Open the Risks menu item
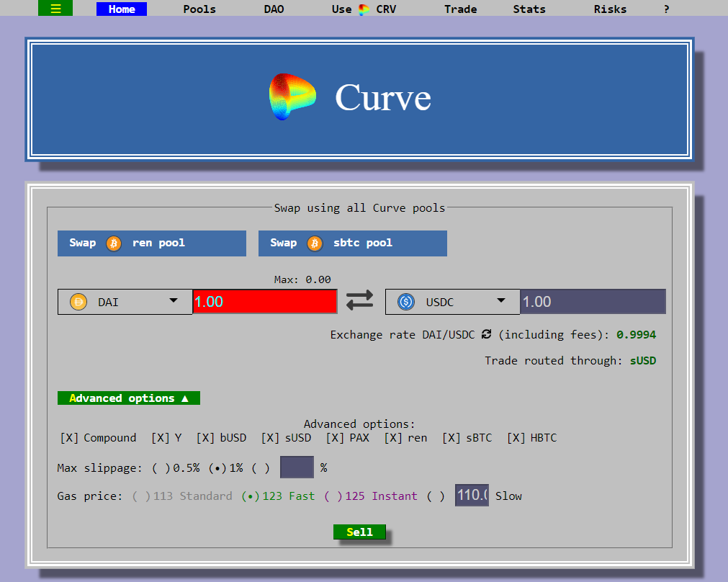The image size is (728, 582). [610, 9]
